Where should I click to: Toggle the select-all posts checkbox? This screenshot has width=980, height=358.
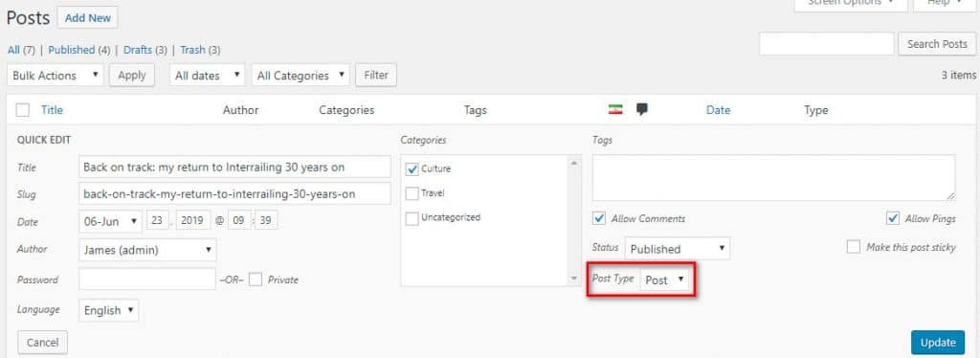pos(23,111)
